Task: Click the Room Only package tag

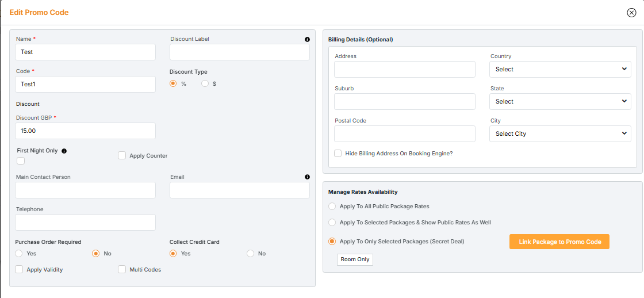Action: coord(355,259)
